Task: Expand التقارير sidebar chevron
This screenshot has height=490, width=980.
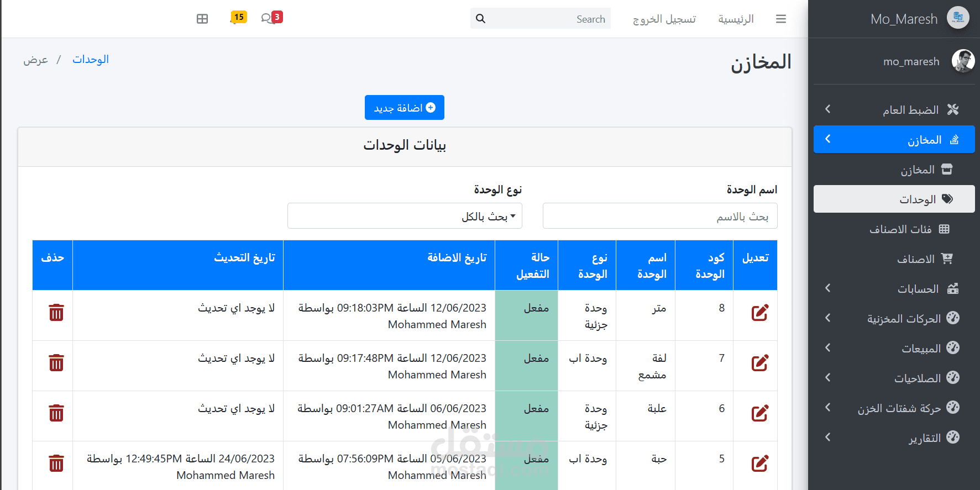Action: point(827,437)
